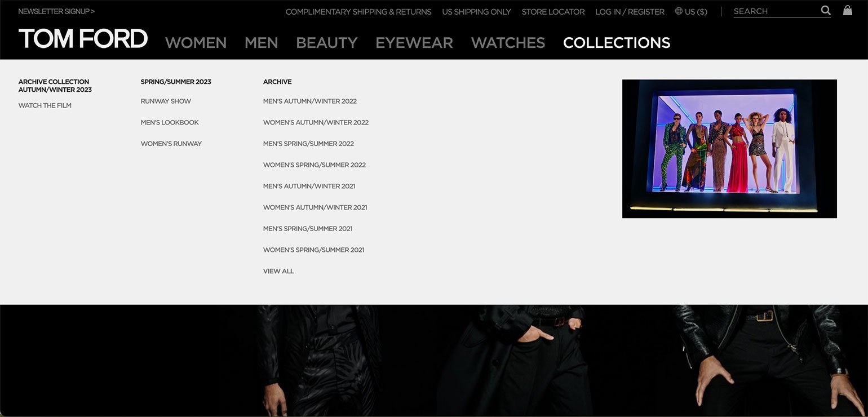868x417 pixels.
Task: Open the Watches menu
Action: point(508,43)
